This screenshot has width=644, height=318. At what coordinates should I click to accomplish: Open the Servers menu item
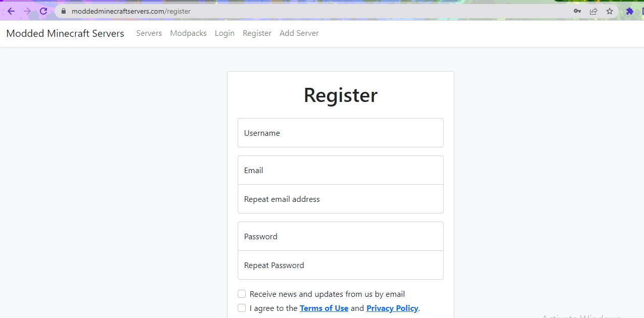[149, 33]
